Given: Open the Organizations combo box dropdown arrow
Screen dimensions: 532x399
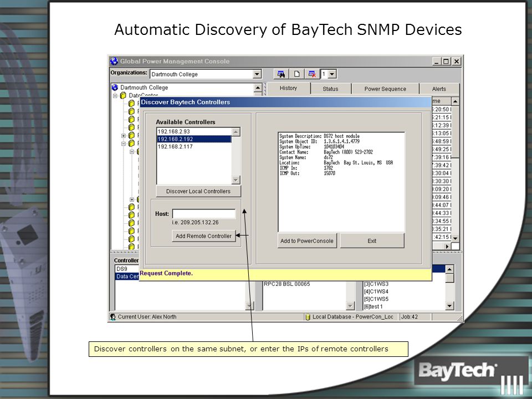Looking at the screenshot, I should pyautogui.click(x=257, y=74).
